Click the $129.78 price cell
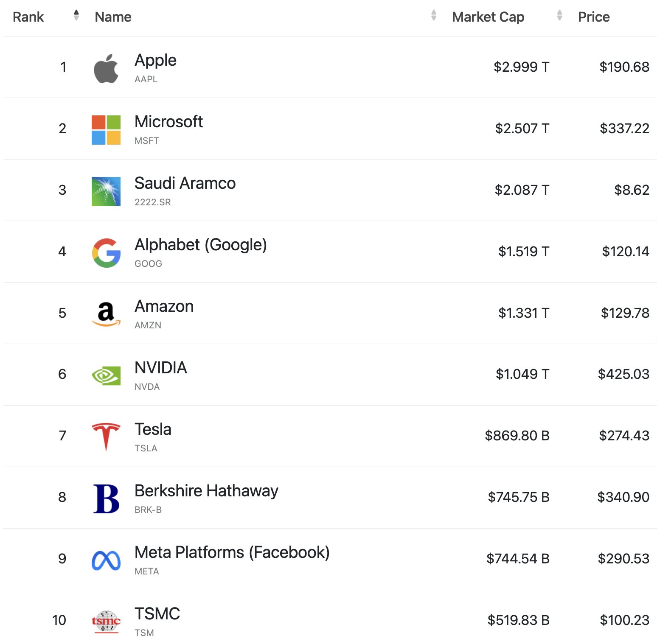Screen dimensions: 657x644 tap(625, 313)
